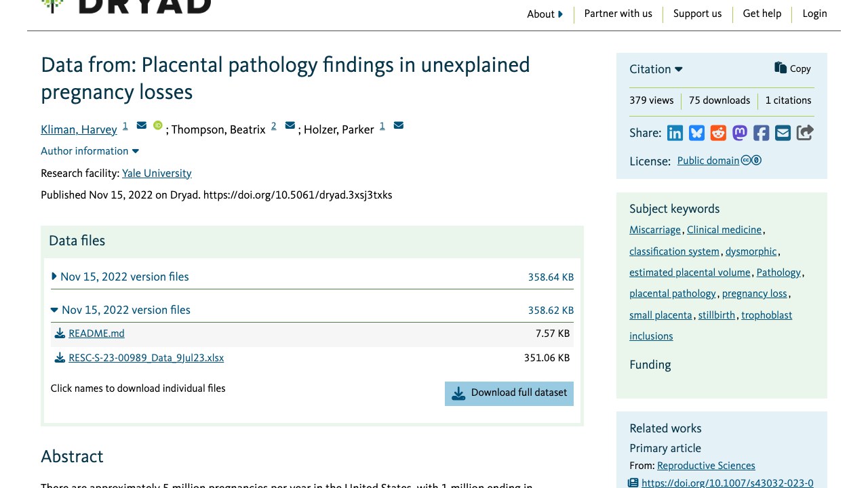Click Beatrix Thompson affiliation footnote 2
The image size is (868, 488).
273,125
